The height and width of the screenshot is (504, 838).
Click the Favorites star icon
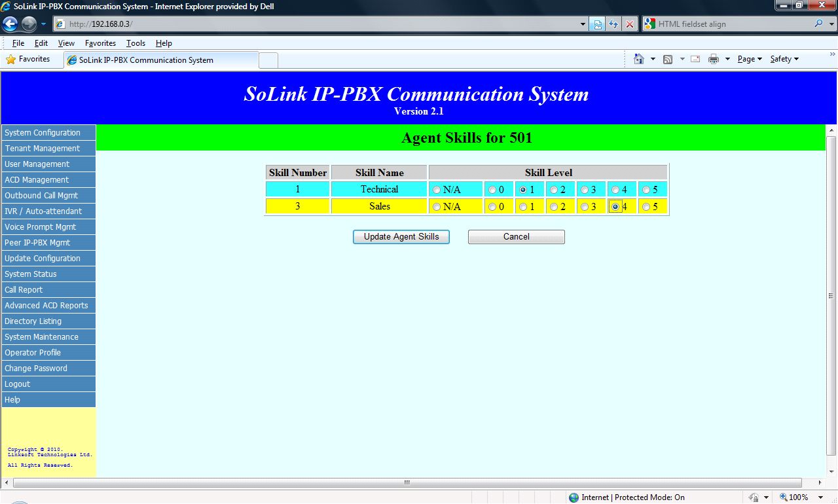point(10,59)
